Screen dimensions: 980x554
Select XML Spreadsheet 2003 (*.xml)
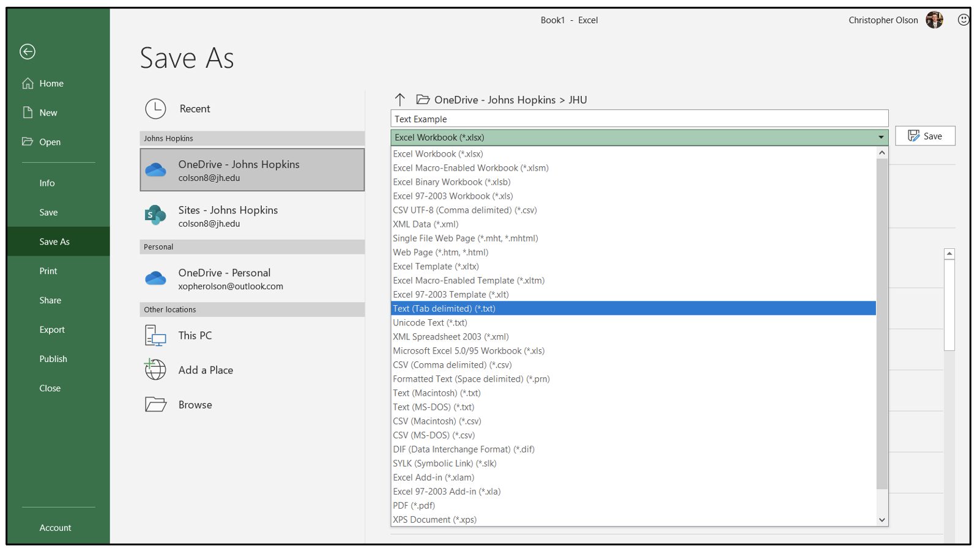coord(633,336)
